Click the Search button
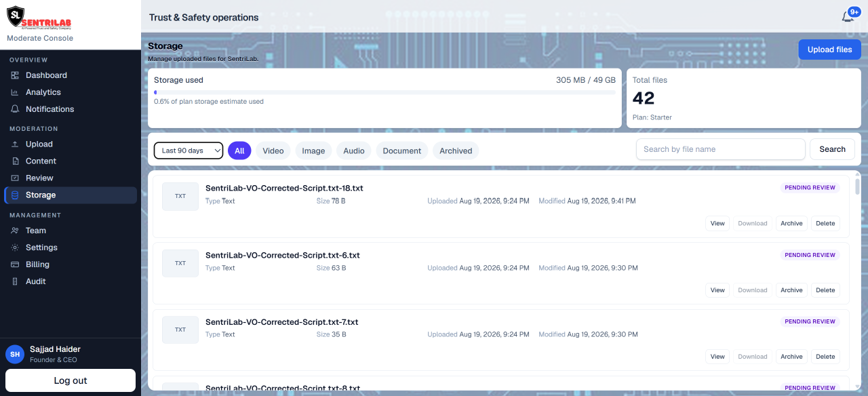868x396 pixels. point(832,149)
